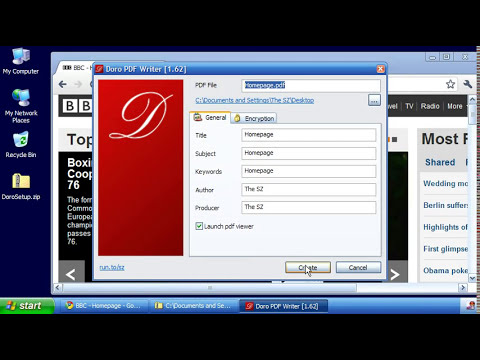This screenshot has height=360, width=480.
Task: Click the carousel previous arrow
Action: pyautogui.click(x=71, y=275)
